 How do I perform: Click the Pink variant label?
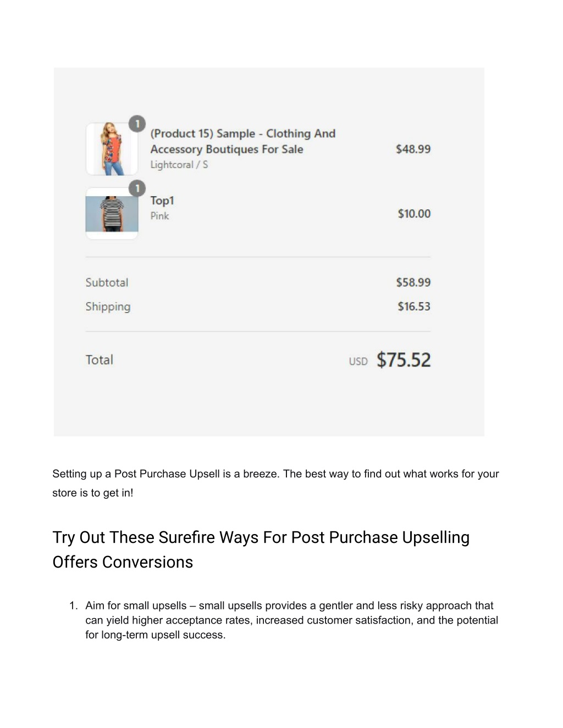click(x=160, y=216)
